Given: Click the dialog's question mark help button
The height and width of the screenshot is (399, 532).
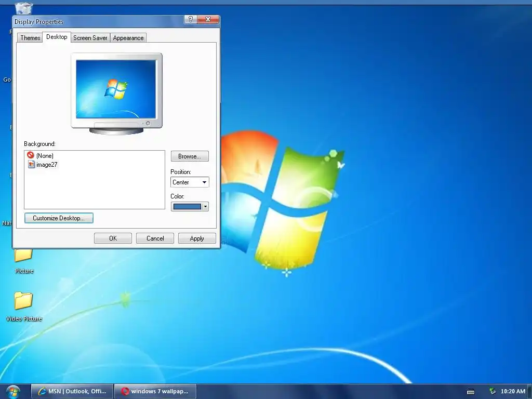Looking at the screenshot, I should pos(191,19).
